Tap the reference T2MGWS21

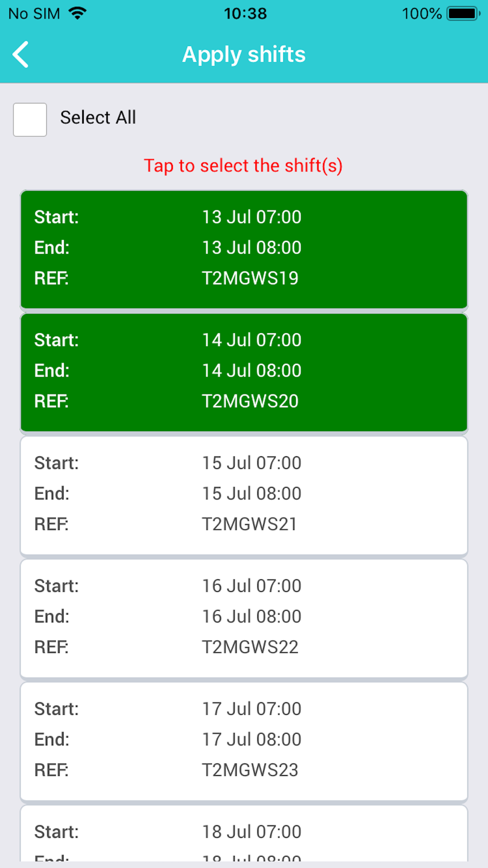[250, 524]
